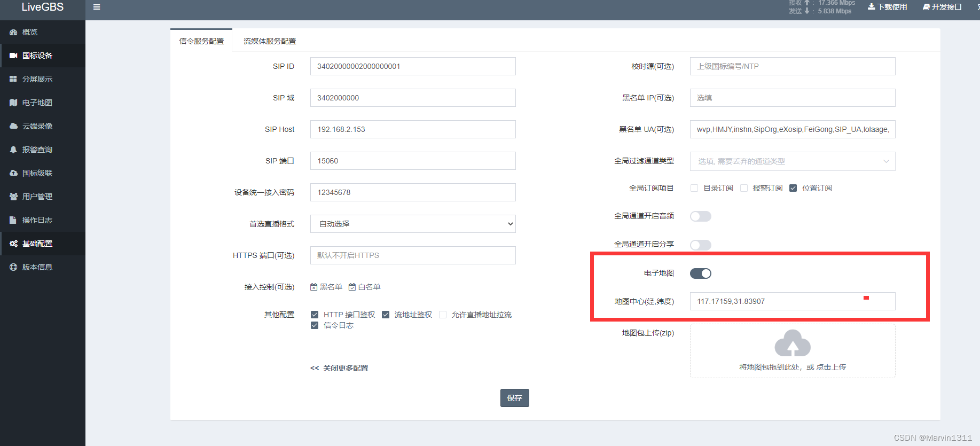Click the 国标级联 cloud upload icon
980x446 pixels.
pos(13,173)
